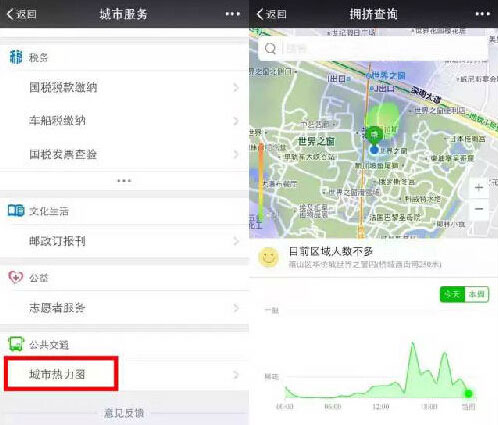Screen dimensions: 498x425
Task: Tap the 公益 heart icon
Action: pos(15,277)
